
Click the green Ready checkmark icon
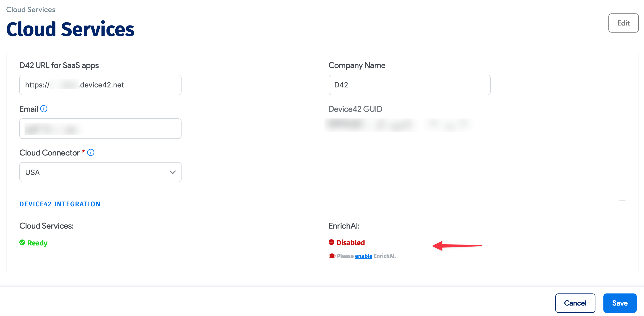coord(22,242)
